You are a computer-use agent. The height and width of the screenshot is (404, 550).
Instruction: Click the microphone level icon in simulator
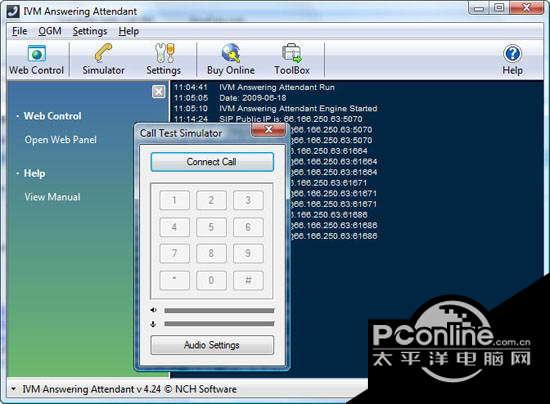click(x=153, y=324)
